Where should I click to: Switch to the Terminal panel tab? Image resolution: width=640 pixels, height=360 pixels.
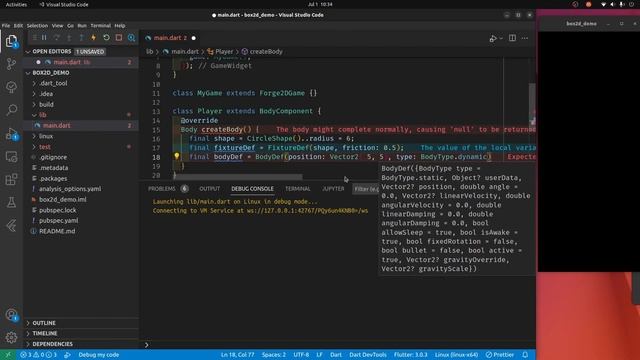(298, 189)
